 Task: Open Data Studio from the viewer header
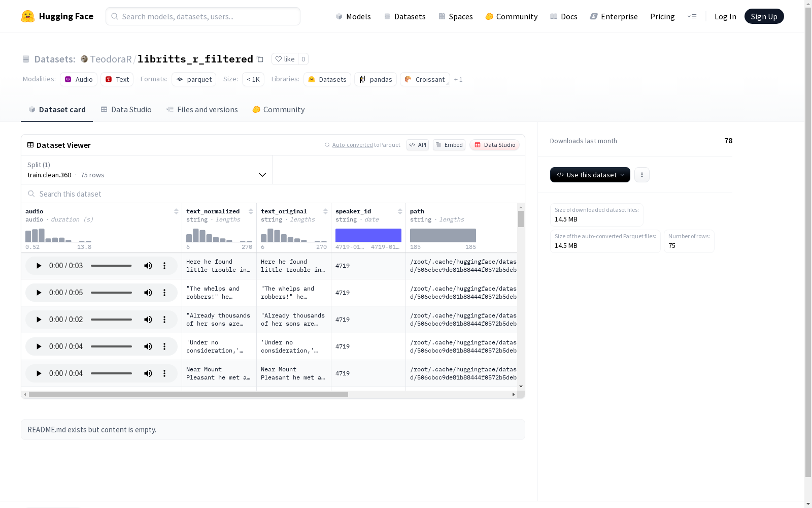tap(495, 145)
